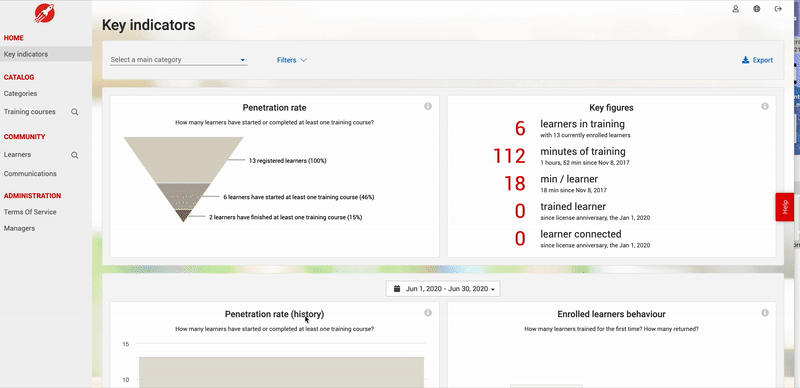Click search icon beside Training courses
The width and height of the screenshot is (800, 388).
pos(74,112)
